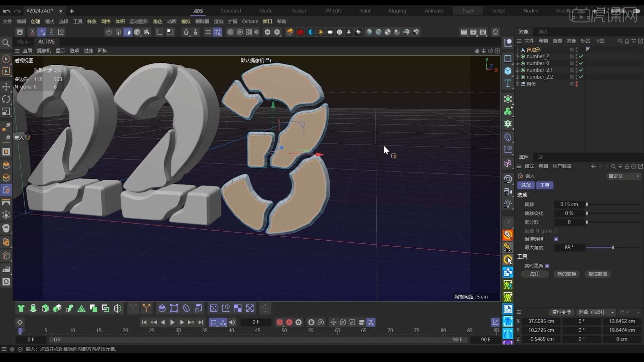The image size is (644, 362).
Task: Select the 选项 tab button in attributes
Action: tap(526, 185)
